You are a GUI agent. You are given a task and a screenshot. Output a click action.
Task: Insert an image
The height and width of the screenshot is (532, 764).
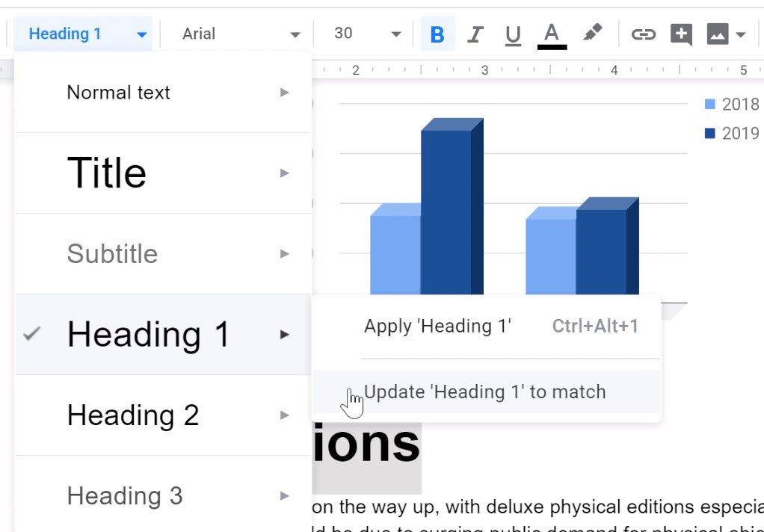[718, 33]
